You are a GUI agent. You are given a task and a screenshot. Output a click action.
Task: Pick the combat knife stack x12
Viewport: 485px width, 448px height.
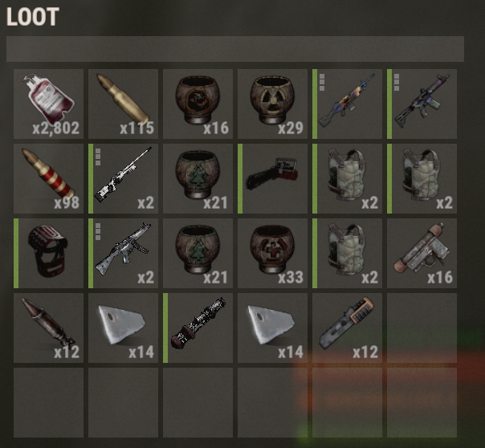(348, 328)
